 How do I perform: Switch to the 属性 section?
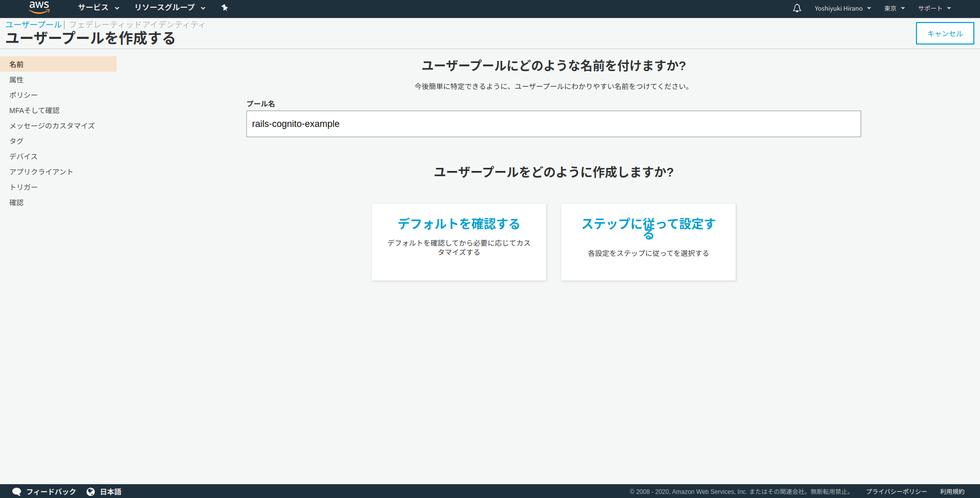point(16,79)
